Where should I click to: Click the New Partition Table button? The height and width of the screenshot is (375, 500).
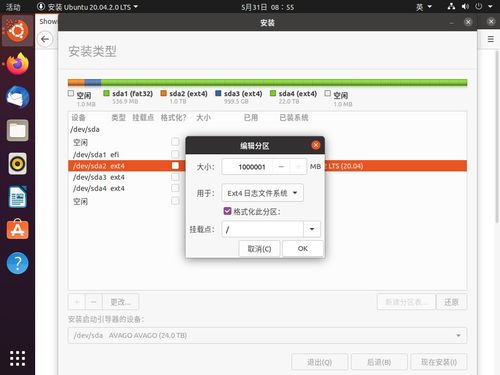click(x=406, y=302)
